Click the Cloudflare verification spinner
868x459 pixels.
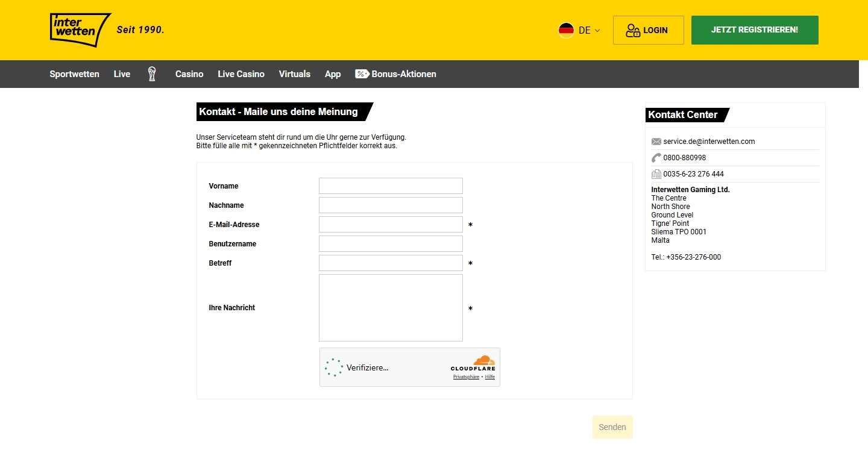334,367
